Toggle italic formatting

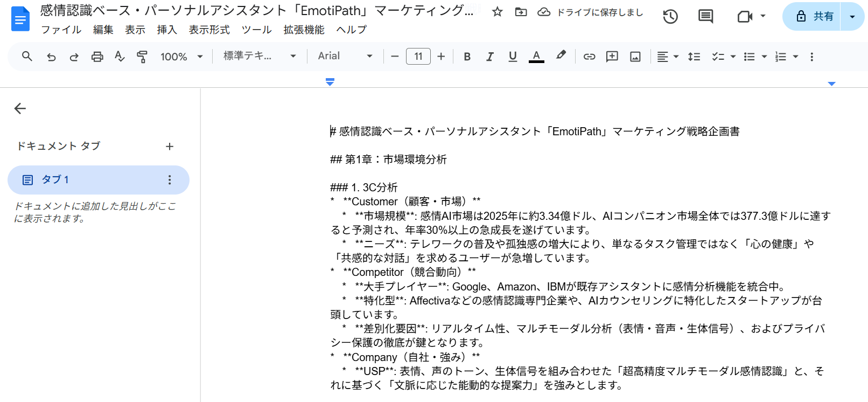[x=489, y=57]
